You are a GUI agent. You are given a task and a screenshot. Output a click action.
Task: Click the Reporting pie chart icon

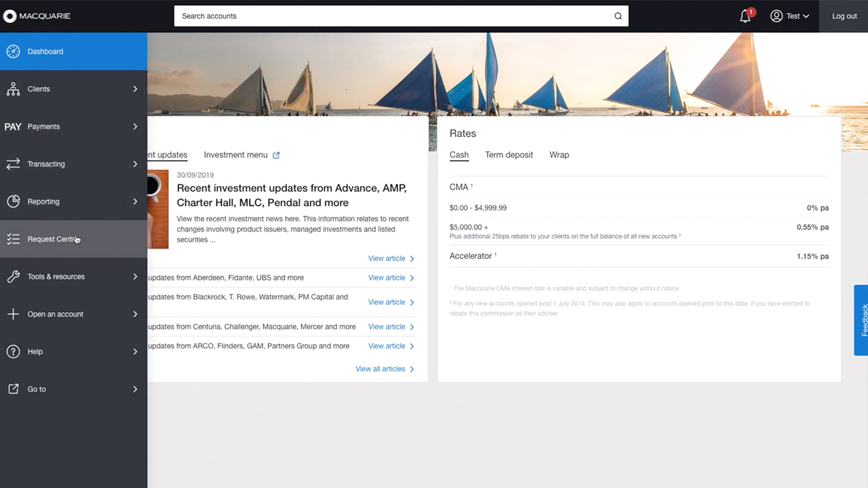coord(13,201)
